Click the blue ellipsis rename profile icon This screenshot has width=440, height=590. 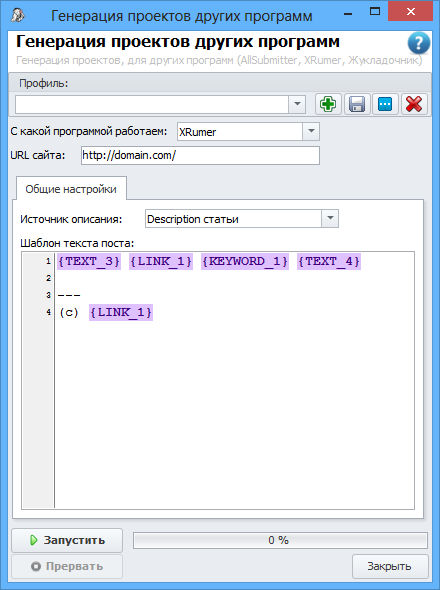coord(385,104)
